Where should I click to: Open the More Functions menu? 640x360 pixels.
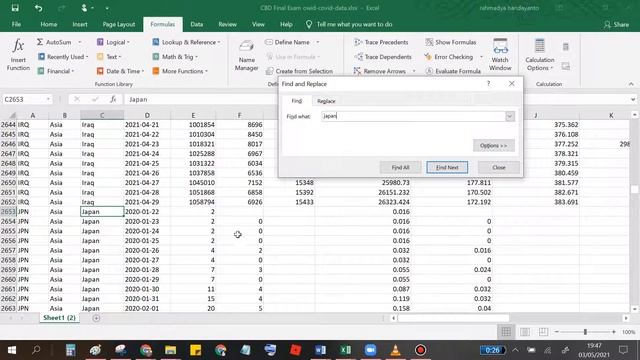coord(180,71)
